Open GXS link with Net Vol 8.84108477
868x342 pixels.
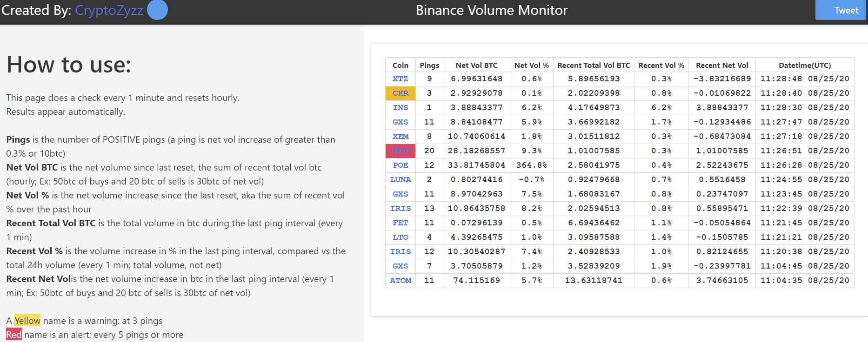(400, 122)
